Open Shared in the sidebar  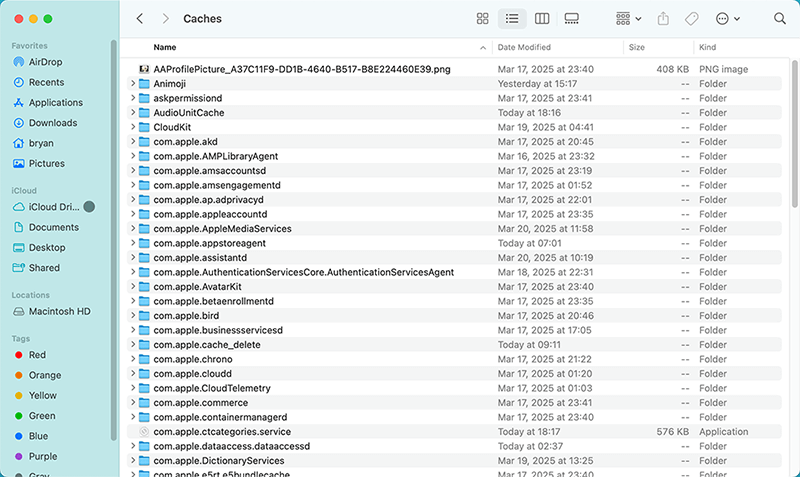pyautogui.click(x=44, y=268)
